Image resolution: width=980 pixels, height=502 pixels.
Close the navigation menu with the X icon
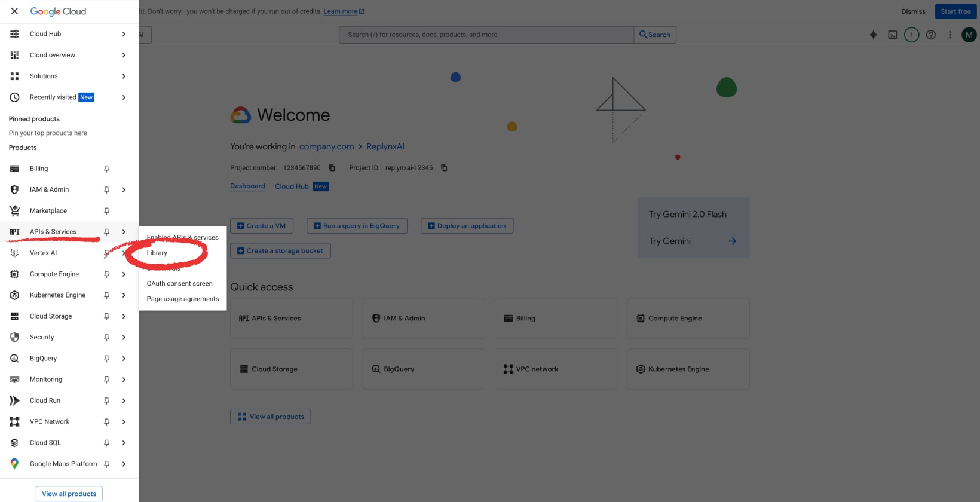pos(14,11)
